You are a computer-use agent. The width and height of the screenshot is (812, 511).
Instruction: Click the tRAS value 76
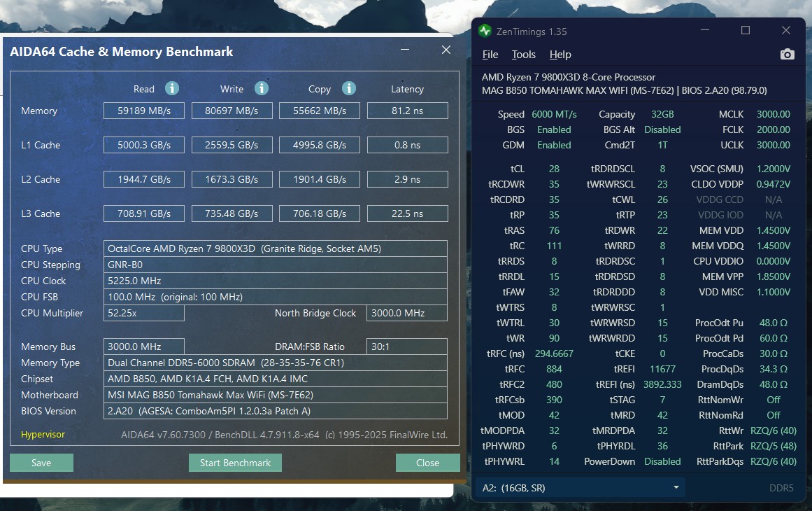coord(554,230)
